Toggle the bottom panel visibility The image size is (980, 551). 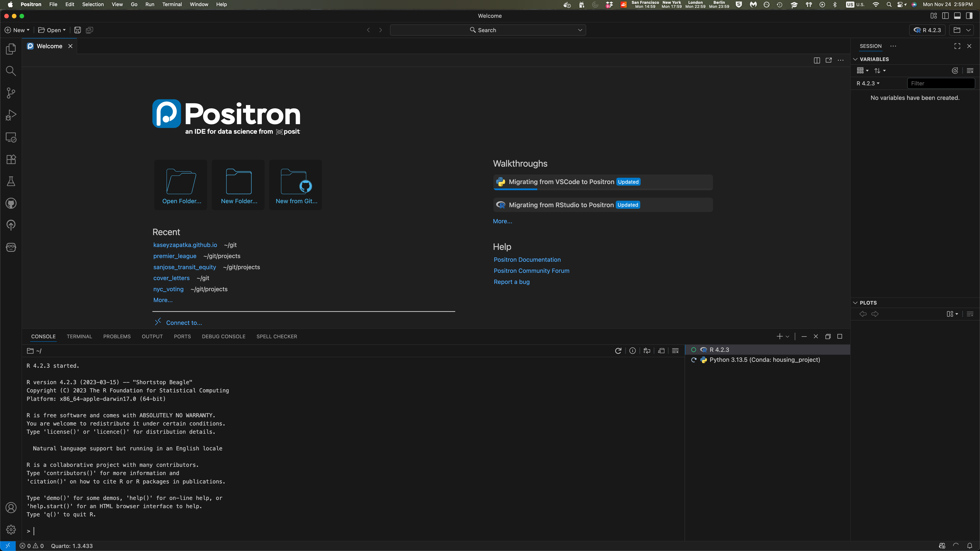coord(958,15)
